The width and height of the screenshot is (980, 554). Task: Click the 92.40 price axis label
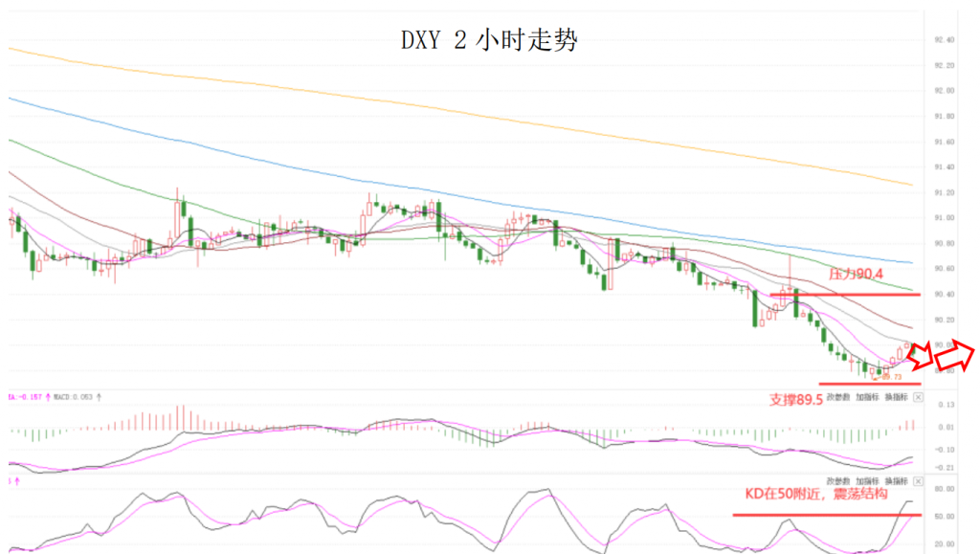pyautogui.click(x=945, y=40)
